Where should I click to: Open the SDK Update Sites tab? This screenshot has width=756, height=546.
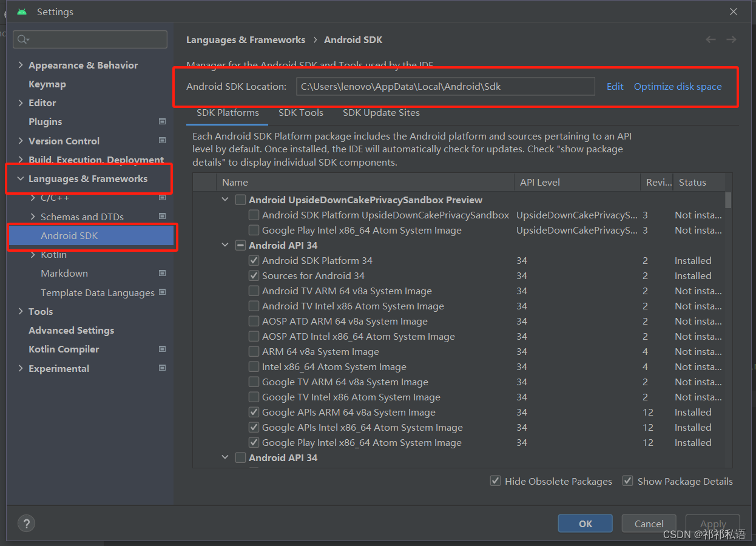coord(381,113)
